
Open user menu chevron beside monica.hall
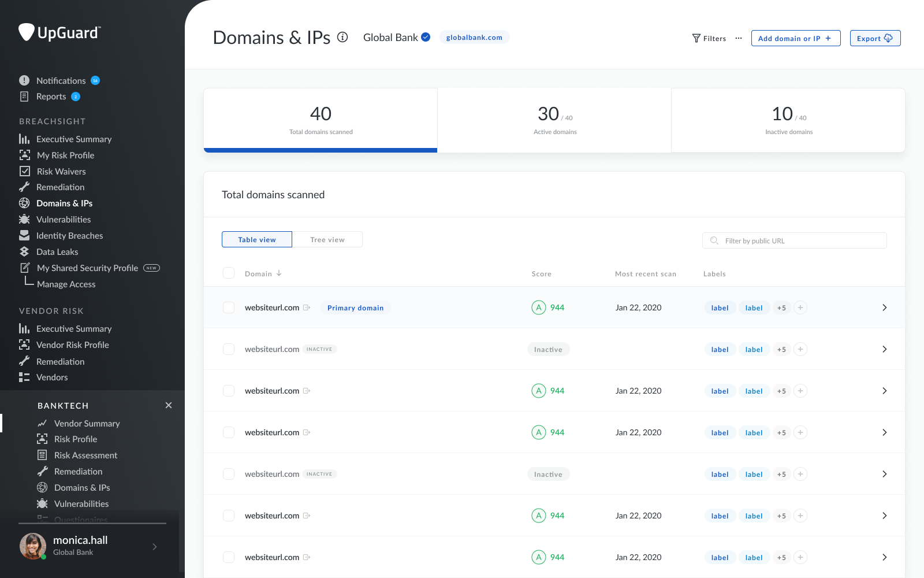pos(155,546)
